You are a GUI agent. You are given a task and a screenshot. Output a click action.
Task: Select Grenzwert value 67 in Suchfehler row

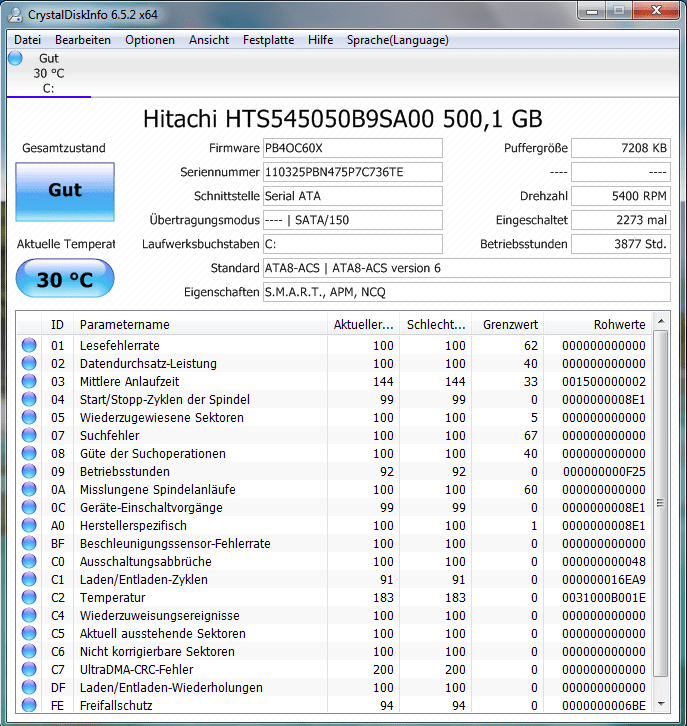pyautogui.click(x=531, y=436)
